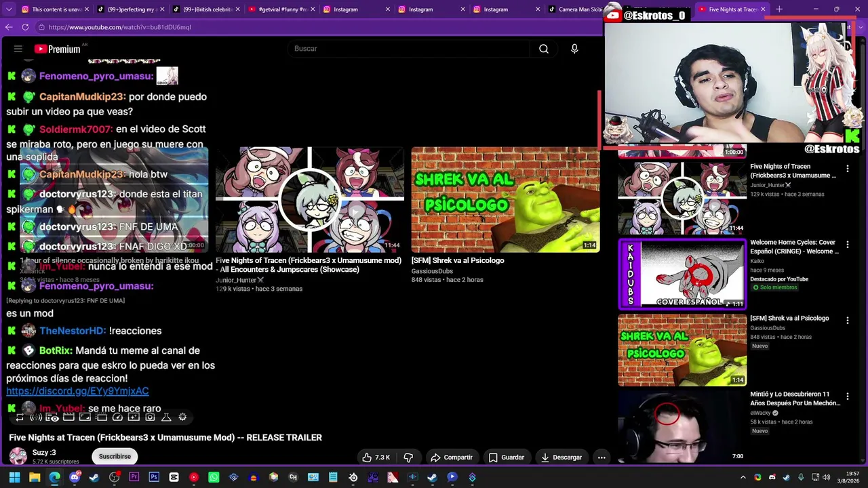Viewport: 868px width, 488px height.
Task: Focus the Buscar search field
Action: click(408, 49)
